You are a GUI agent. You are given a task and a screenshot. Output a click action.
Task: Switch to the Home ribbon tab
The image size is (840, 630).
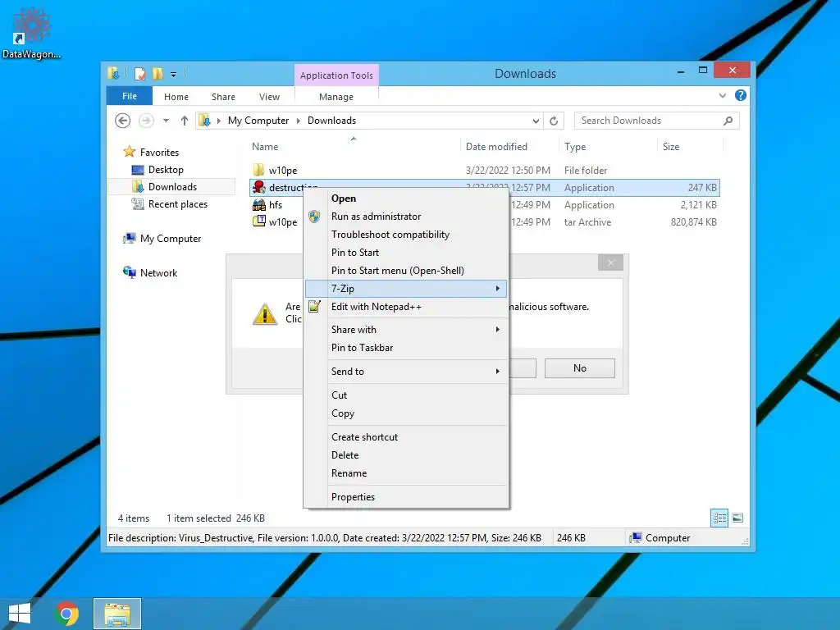[176, 97]
